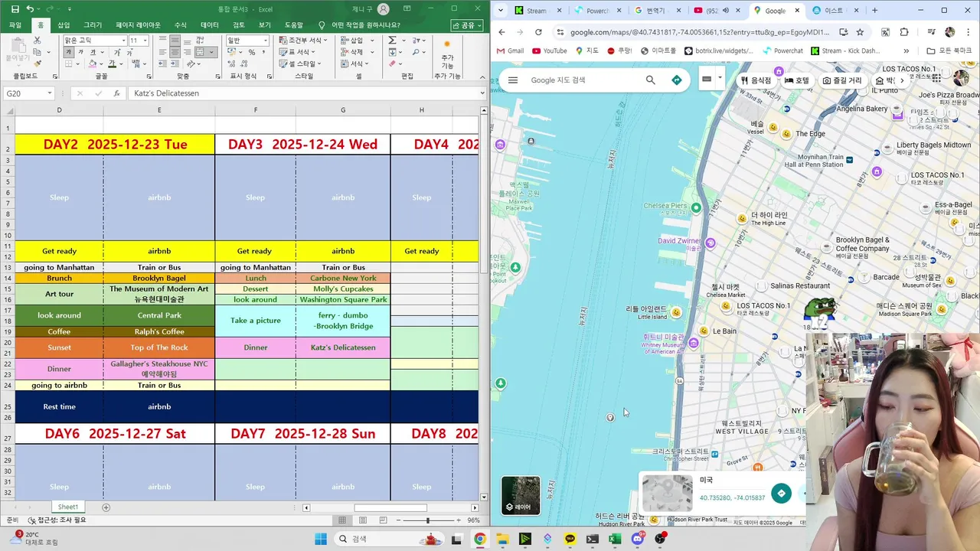Switch to the 보기 ribbon tab
Viewport: 980px width, 551px height.
264,24
